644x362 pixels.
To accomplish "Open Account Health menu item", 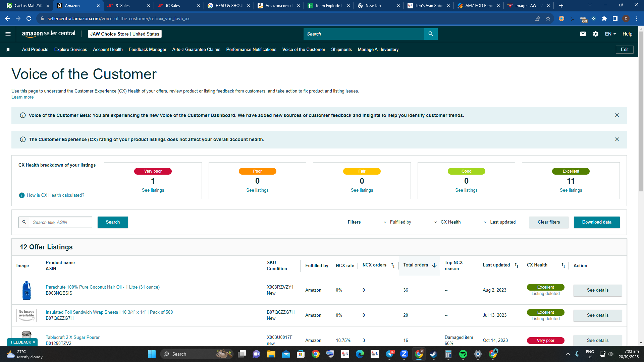I will tap(108, 50).
